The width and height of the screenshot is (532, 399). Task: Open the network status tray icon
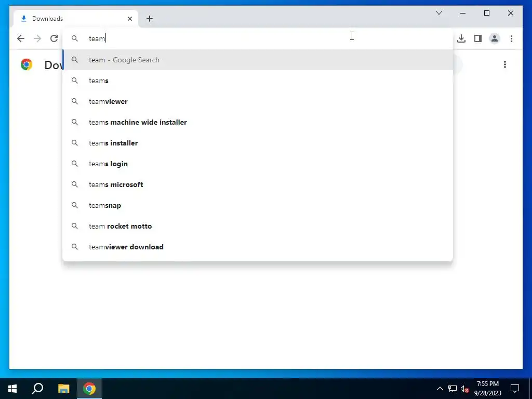pos(453,389)
